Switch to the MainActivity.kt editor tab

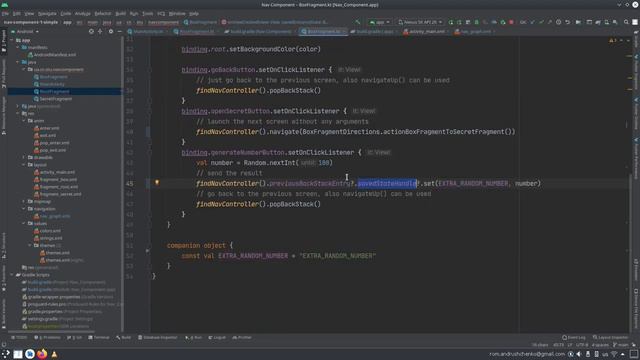coord(148,31)
